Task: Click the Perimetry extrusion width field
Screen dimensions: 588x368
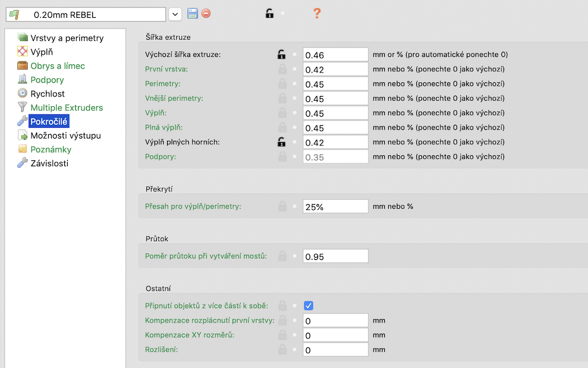Action: [x=335, y=84]
